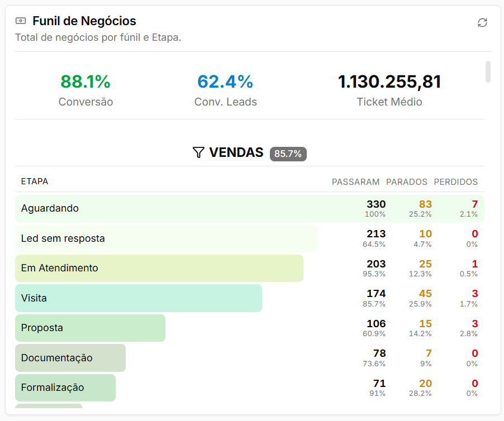Click the 83 stalled count for Aguardando
The image size is (504, 421).
pos(425,204)
